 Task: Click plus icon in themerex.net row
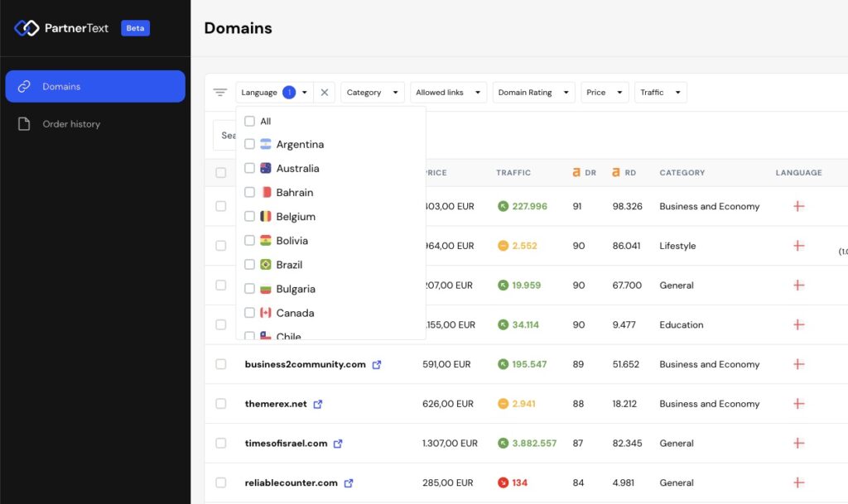799,404
